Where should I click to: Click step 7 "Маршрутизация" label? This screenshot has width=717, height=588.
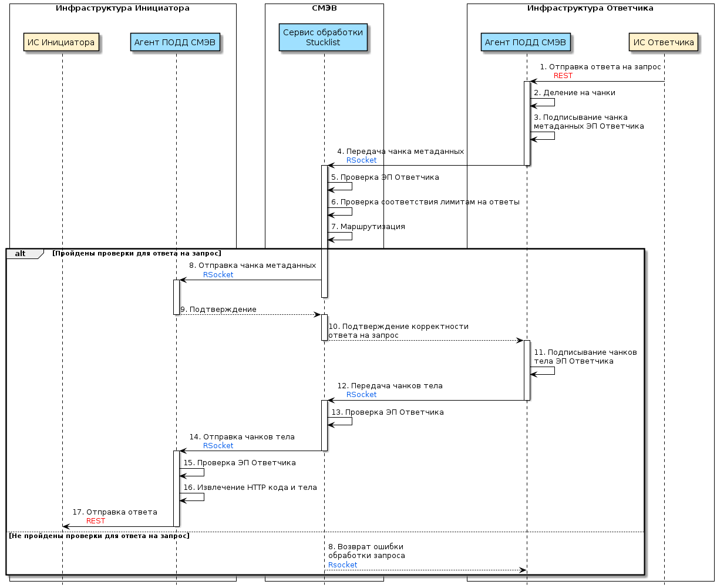click(368, 227)
